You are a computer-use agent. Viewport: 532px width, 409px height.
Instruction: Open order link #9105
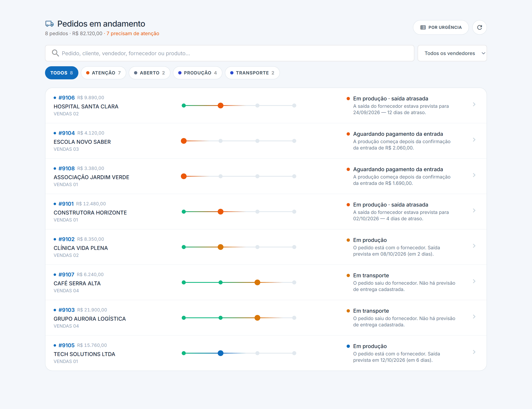tap(66, 345)
